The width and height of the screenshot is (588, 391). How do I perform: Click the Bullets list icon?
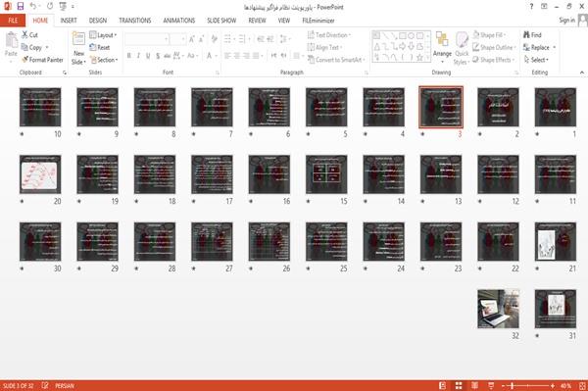228,39
